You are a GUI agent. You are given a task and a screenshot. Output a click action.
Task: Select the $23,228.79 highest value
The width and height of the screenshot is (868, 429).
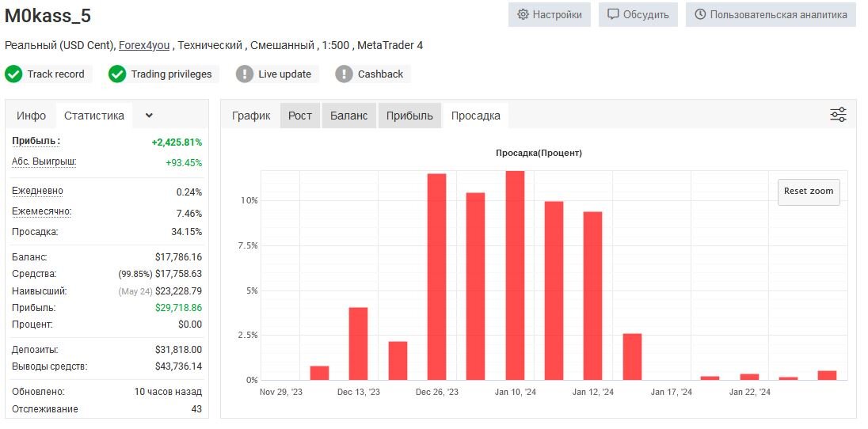coord(178,290)
